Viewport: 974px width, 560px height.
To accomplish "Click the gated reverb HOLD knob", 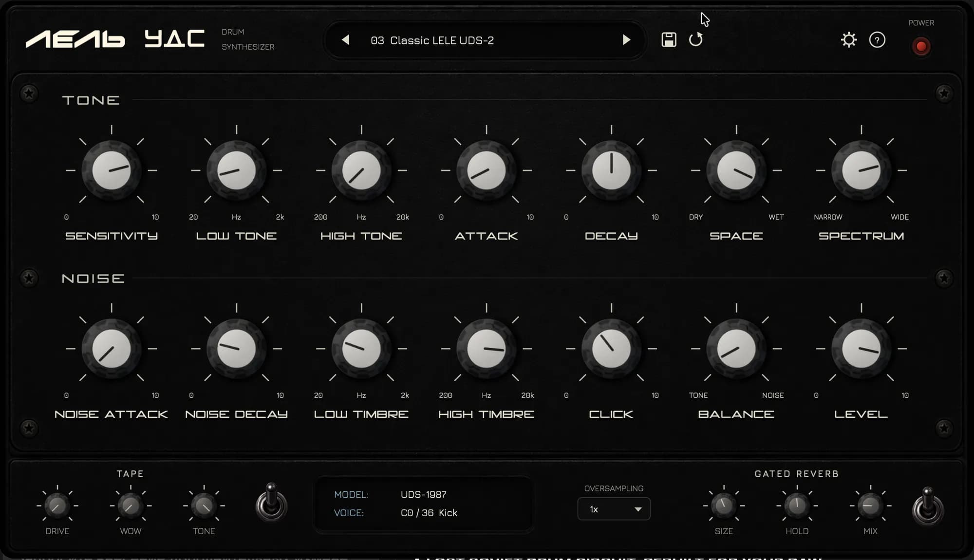I will tap(797, 506).
